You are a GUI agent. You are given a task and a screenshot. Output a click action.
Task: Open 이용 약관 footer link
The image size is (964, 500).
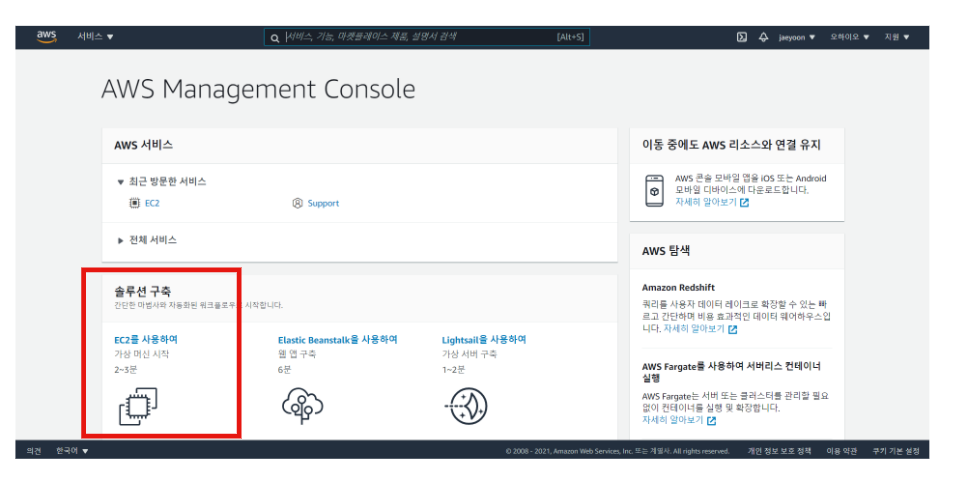pyautogui.click(x=842, y=451)
